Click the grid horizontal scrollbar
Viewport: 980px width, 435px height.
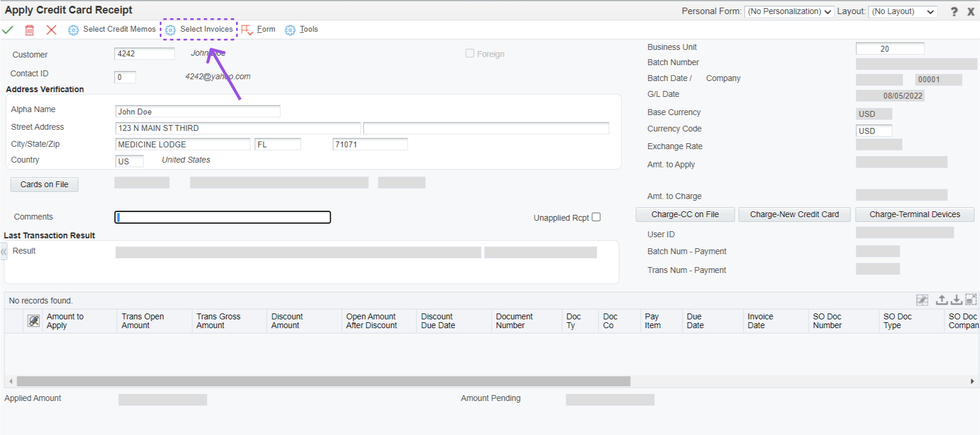(323, 382)
